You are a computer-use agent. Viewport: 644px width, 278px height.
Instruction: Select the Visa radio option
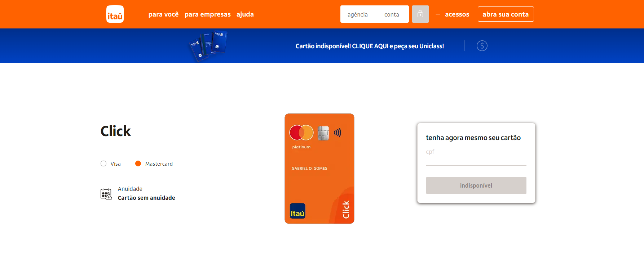103,163
